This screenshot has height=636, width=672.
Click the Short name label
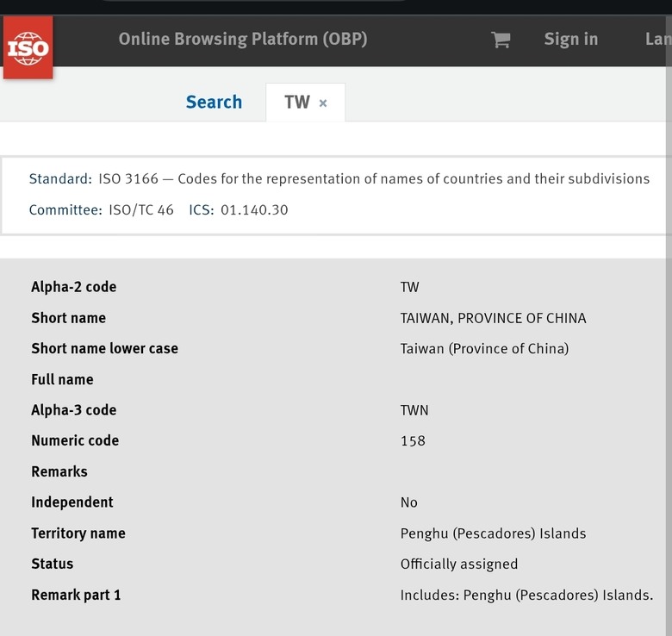click(x=69, y=318)
